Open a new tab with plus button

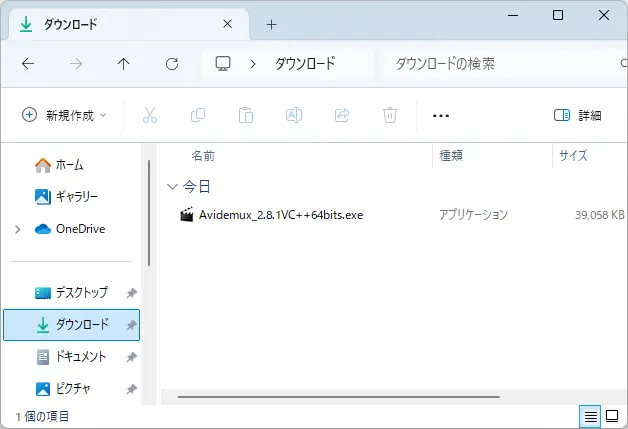click(x=271, y=24)
